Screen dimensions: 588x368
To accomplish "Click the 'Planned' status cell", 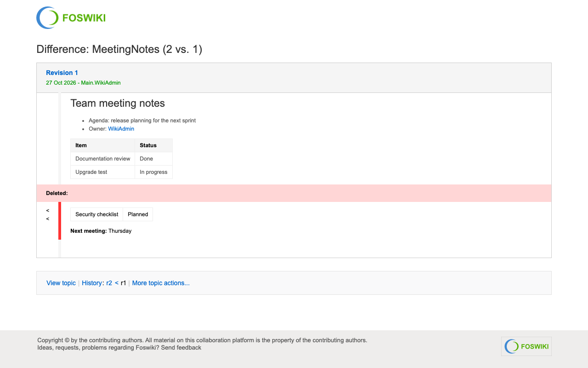I will pos(138,214).
